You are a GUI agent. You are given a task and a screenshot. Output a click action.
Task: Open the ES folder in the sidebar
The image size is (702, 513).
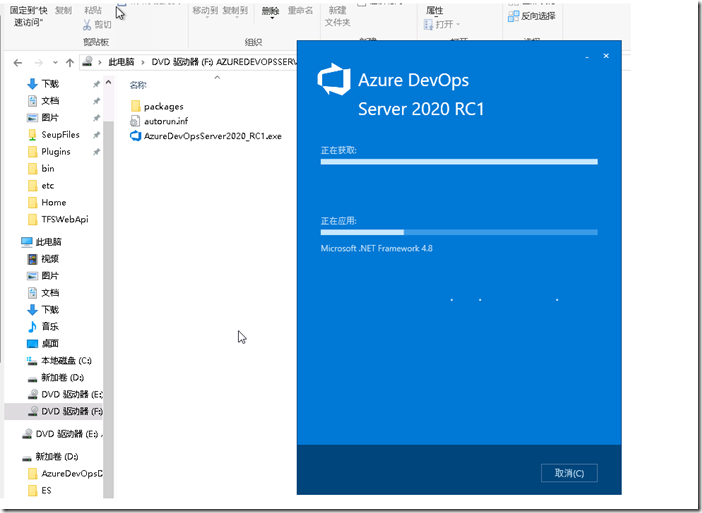click(46, 491)
